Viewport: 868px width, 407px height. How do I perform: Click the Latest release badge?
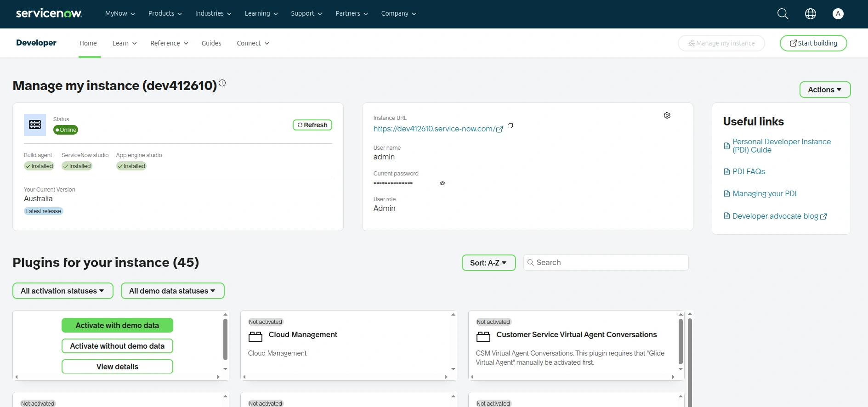click(44, 211)
